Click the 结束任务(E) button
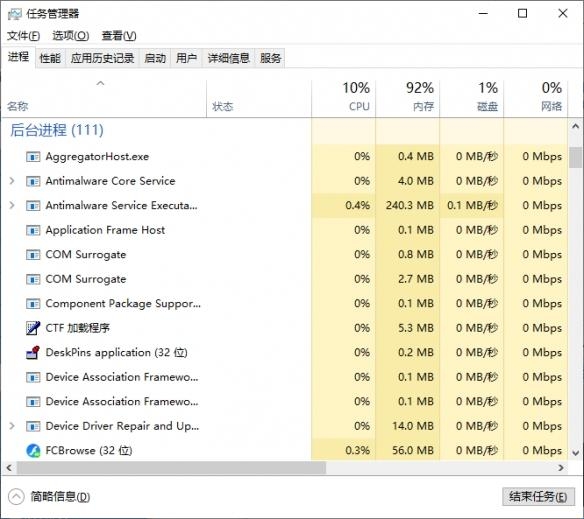This screenshot has height=519, width=584. coord(538,496)
